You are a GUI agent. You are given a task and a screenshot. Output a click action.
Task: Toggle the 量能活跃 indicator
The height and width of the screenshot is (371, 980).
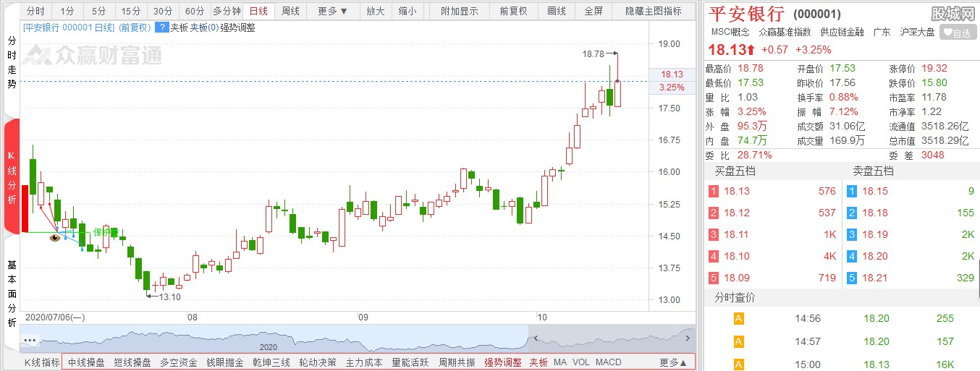pos(410,362)
